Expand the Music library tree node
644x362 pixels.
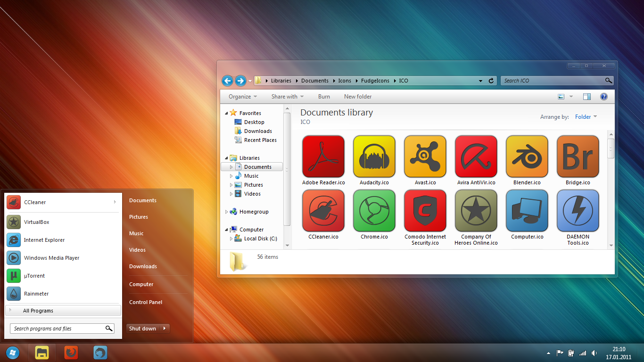point(231,176)
